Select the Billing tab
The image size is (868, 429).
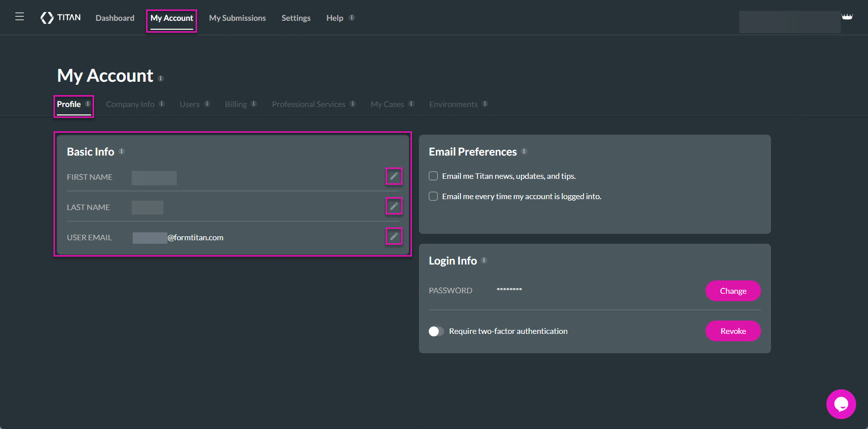click(x=236, y=104)
